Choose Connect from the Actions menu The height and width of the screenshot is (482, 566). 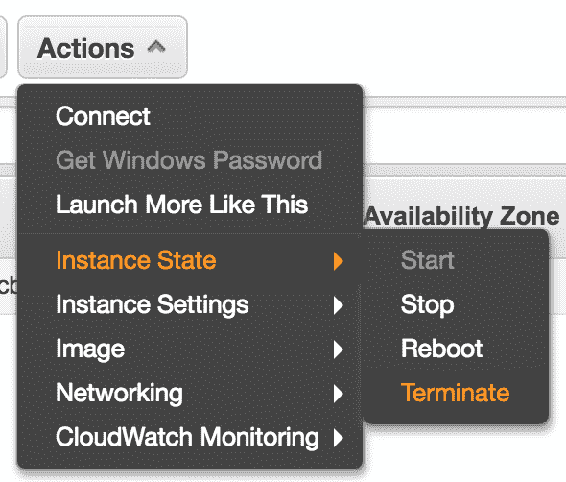(x=103, y=116)
